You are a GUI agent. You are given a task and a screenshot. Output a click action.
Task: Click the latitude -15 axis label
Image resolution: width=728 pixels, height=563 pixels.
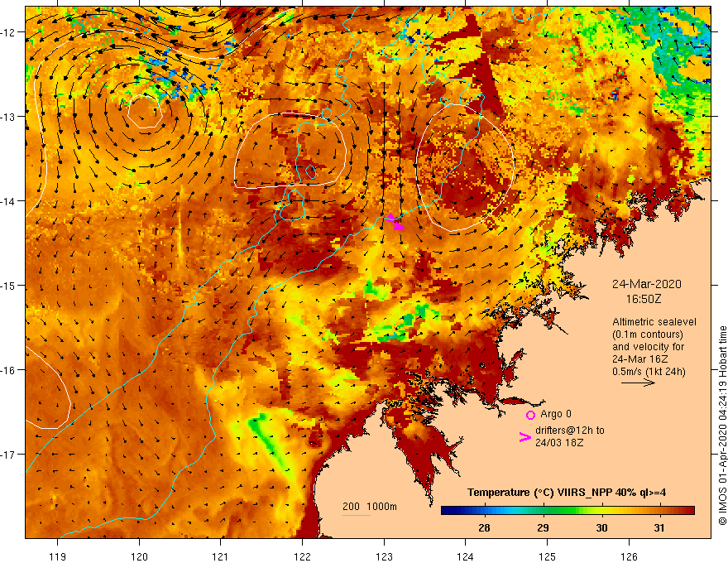(8, 285)
